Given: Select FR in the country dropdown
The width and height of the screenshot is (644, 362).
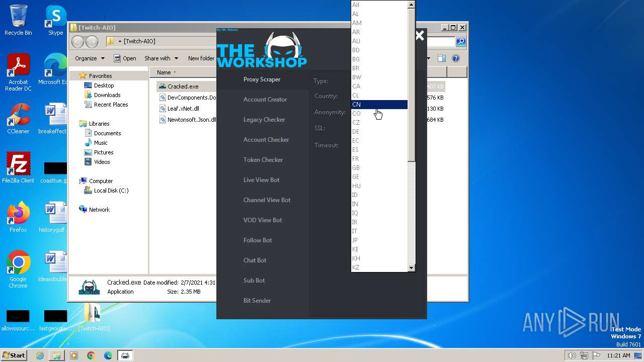Looking at the screenshot, I should click(379, 159).
